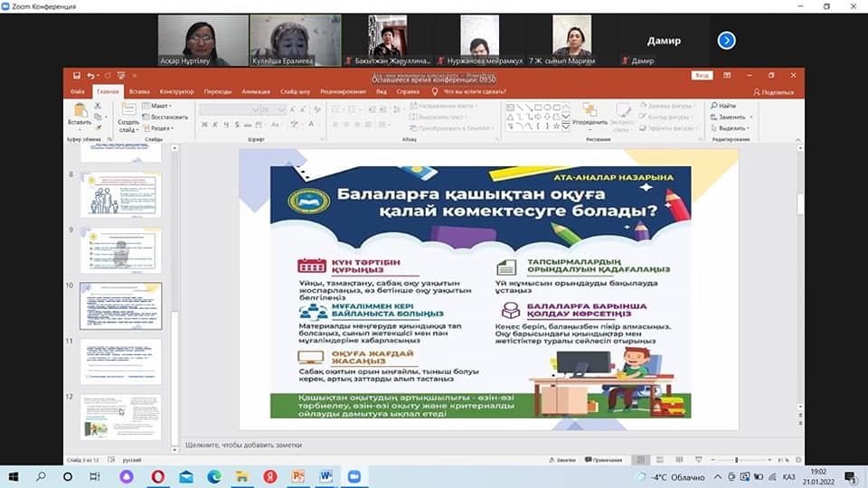Viewport: 868px width, 488px height.
Task: Click the blue next-participants arrow in Zoom
Action: coord(726,40)
